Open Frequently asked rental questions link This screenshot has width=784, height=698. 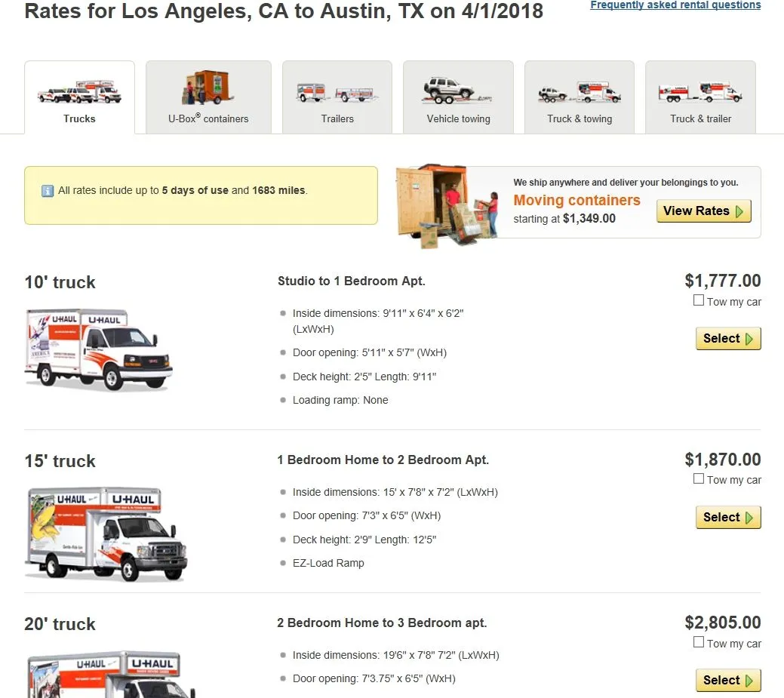pyautogui.click(x=674, y=5)
